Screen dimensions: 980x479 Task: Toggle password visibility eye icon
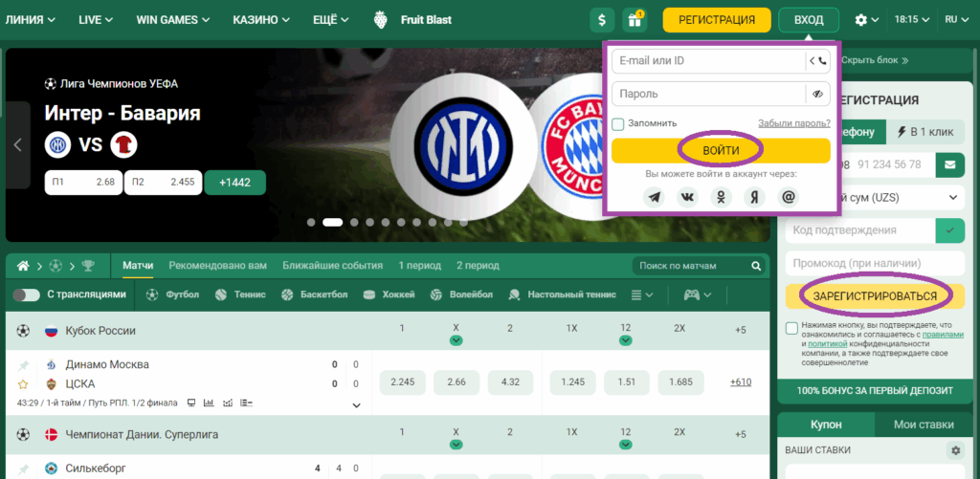(x=817, y=94)
